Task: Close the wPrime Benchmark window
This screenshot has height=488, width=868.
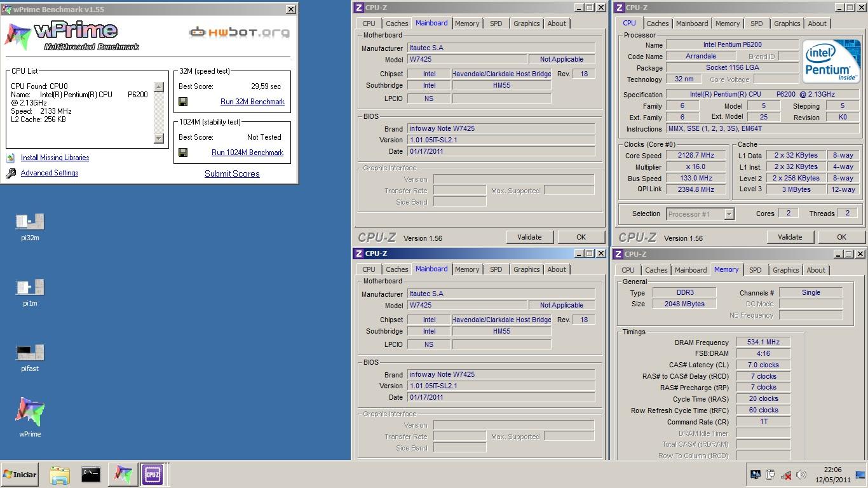Action: [x=291, y=9]
